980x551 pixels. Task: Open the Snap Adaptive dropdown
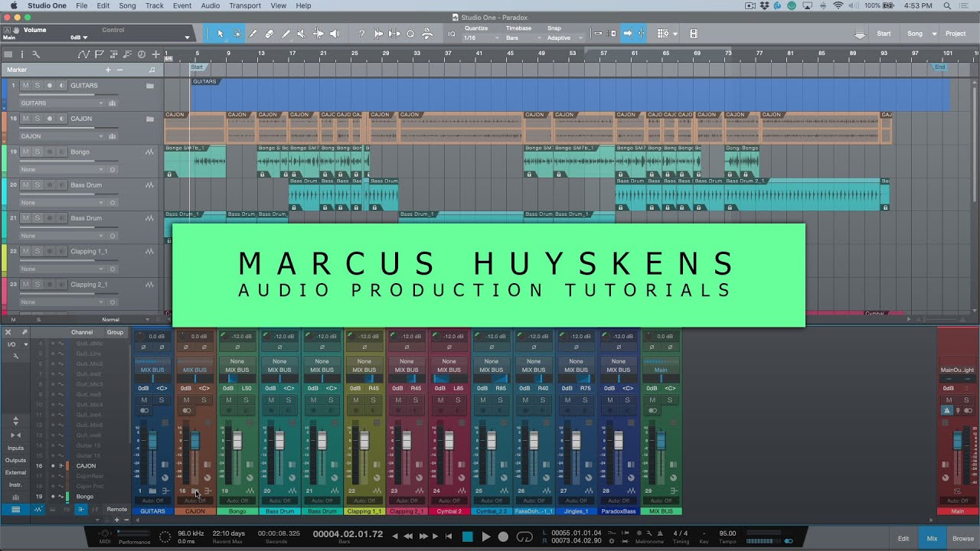pos(563,37)
